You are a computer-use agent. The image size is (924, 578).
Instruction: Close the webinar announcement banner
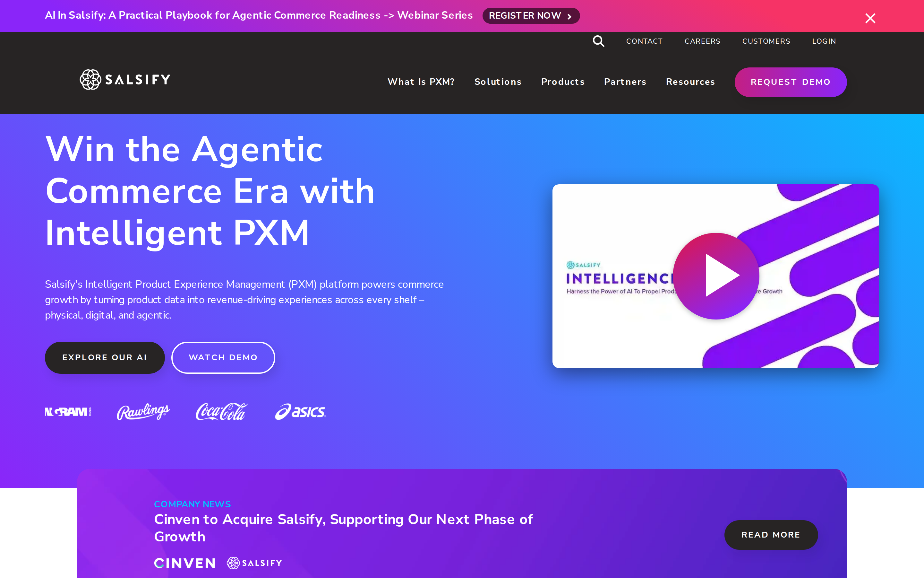pyautogui.click(x=870, y=18)
